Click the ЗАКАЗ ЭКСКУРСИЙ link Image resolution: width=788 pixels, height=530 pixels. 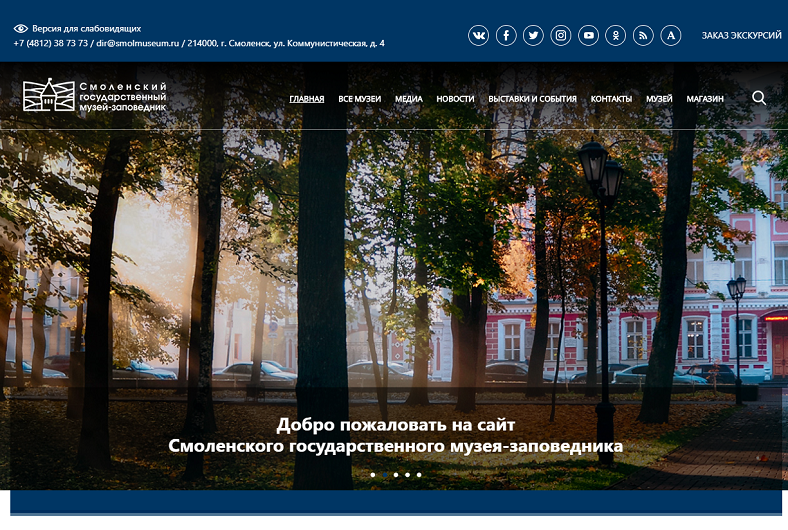[741, 35]
